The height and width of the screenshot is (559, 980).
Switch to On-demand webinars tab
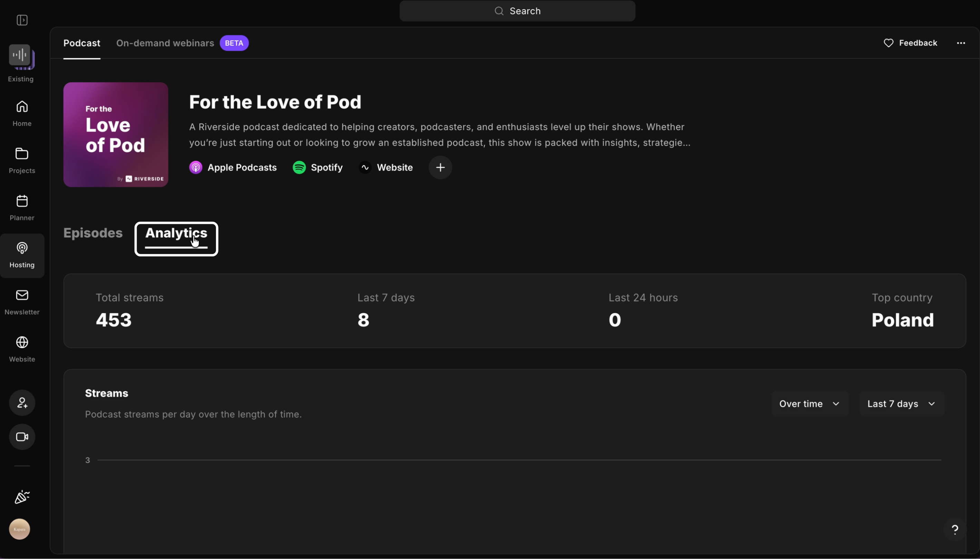click(x=165, y=43)
